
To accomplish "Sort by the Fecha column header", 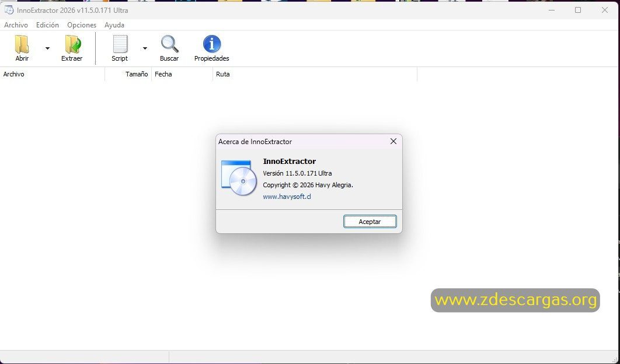I will (x=182, y=74).
